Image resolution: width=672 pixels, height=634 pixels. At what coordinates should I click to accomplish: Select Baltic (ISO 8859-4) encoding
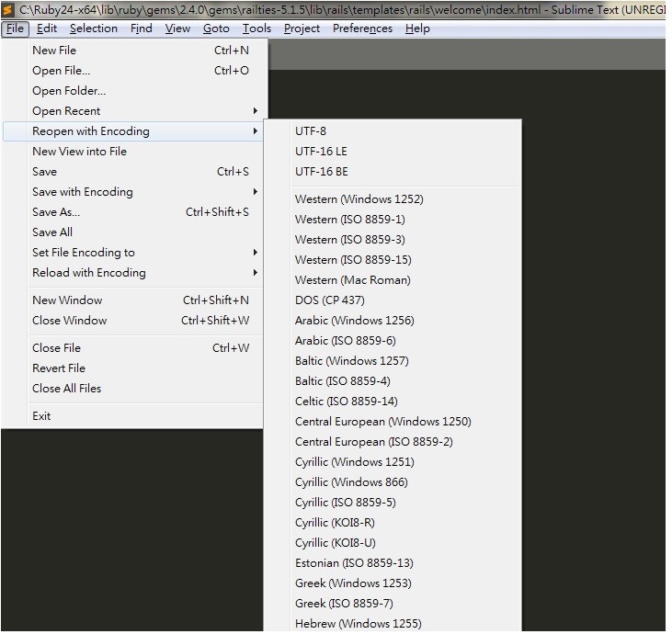coord(393,380)
